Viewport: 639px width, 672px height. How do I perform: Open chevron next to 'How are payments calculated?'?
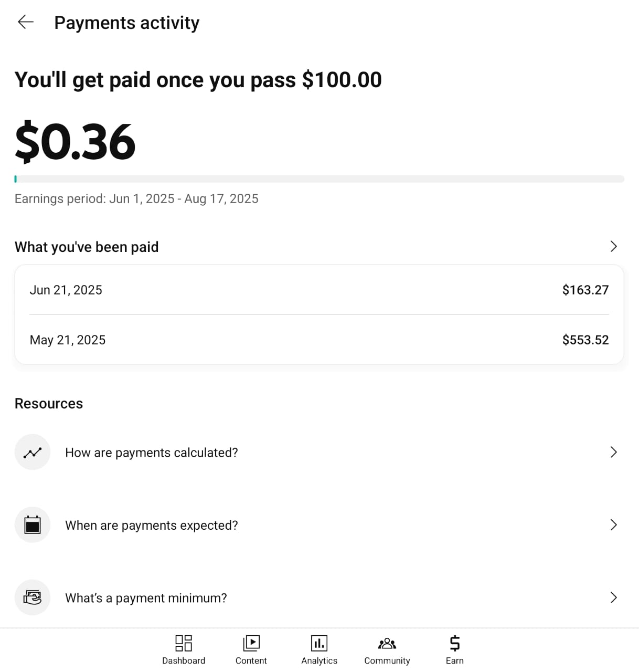tap(613, 452)
